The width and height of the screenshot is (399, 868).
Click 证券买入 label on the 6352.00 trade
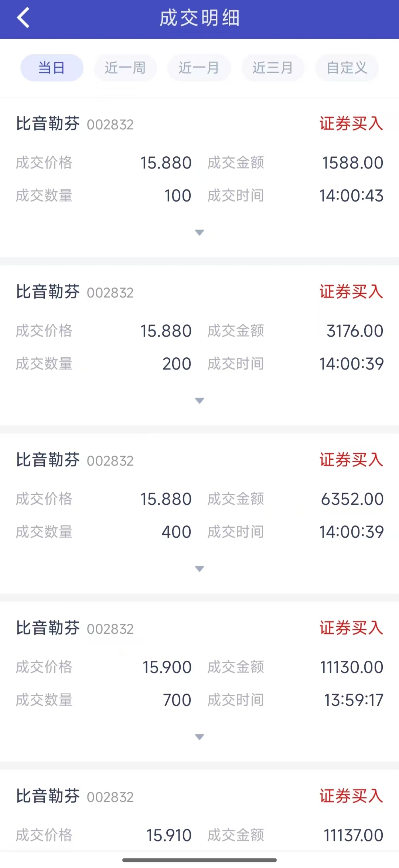[351, 460]
